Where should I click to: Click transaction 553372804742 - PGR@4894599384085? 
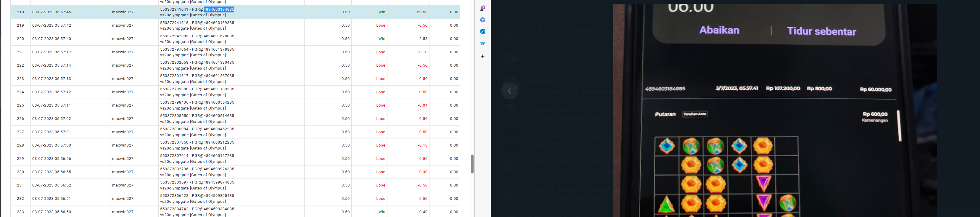click(197, 209)
